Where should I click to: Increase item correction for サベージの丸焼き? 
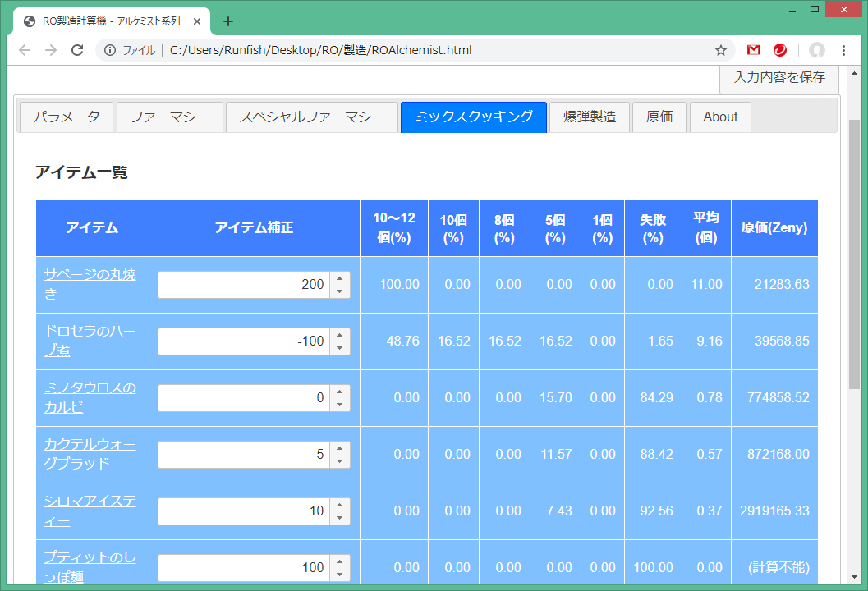tap(340, 279)
